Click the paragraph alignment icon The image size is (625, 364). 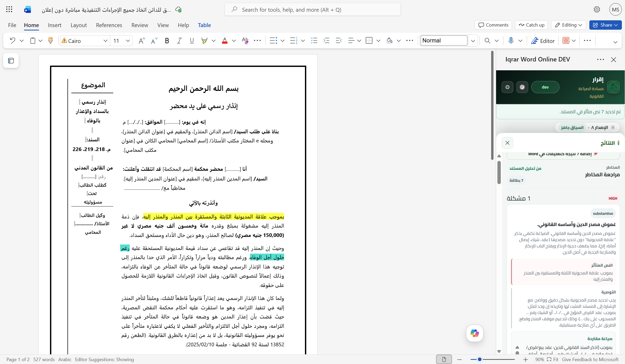[351, 41]
